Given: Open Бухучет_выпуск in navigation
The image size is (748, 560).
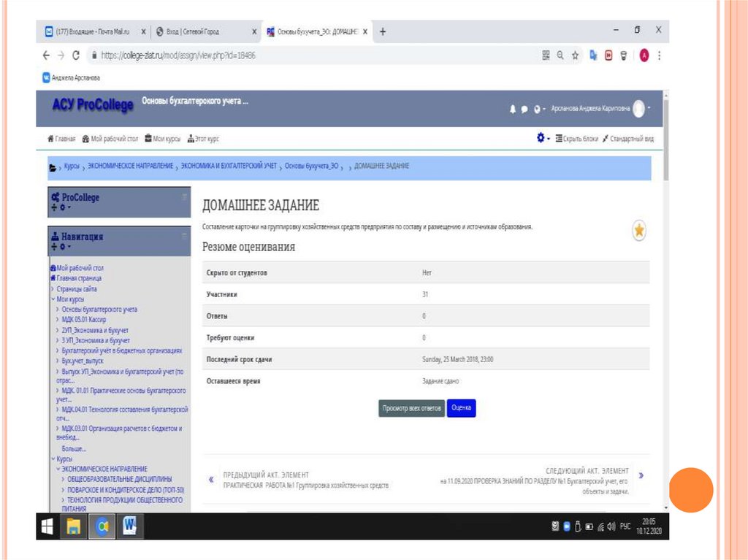Looking at the screenshot, I should [x=83, y=361].
